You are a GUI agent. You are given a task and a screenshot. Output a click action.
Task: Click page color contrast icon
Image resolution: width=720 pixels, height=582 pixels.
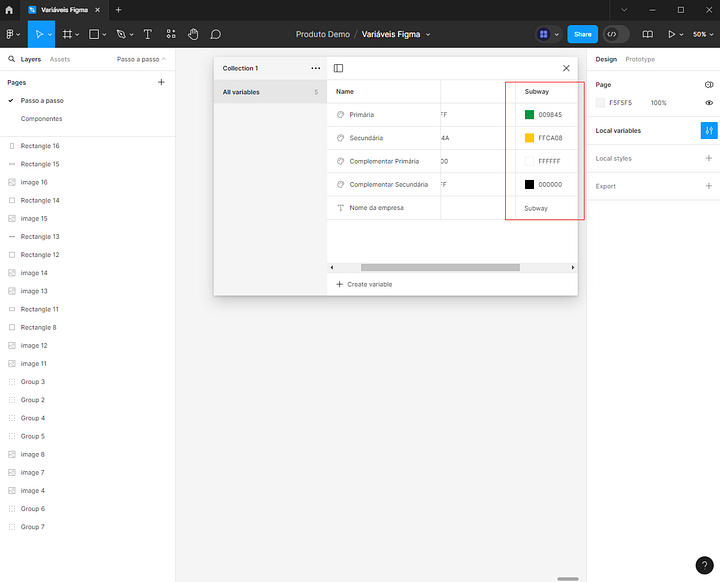pyautogui.click(x=709, y=85)
